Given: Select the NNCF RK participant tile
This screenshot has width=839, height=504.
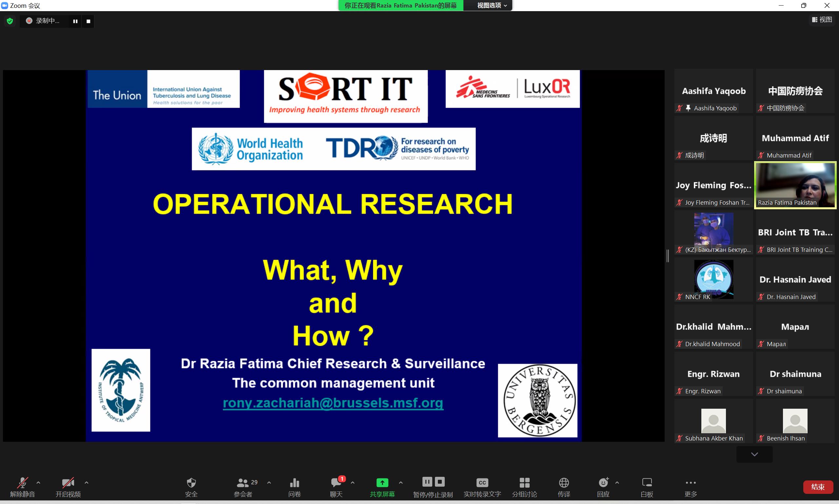Looking at the screenshot, I should point(713,280).
